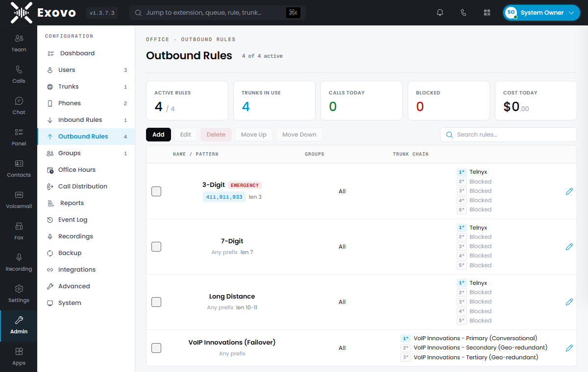Click the Move Down button

(299, 135)
